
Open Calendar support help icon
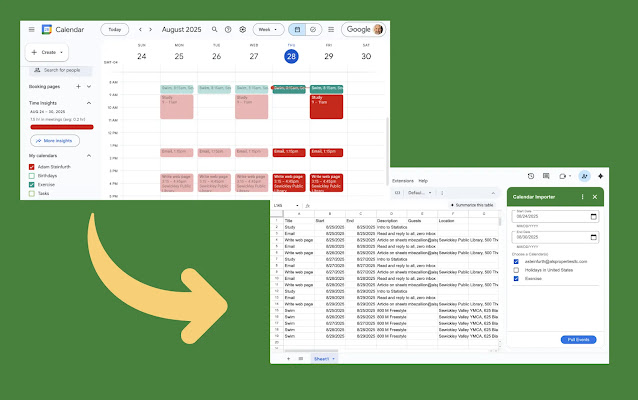click(x=228, y=29)
